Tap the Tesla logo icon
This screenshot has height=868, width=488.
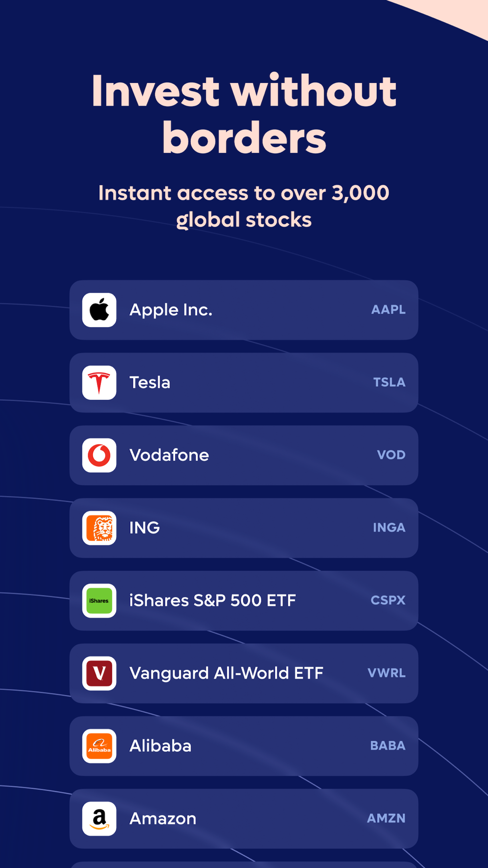(x=99, y=383)
